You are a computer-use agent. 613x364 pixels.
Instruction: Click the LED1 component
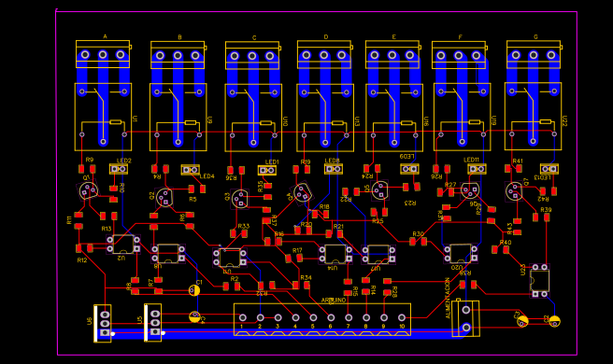pos(267,170)
